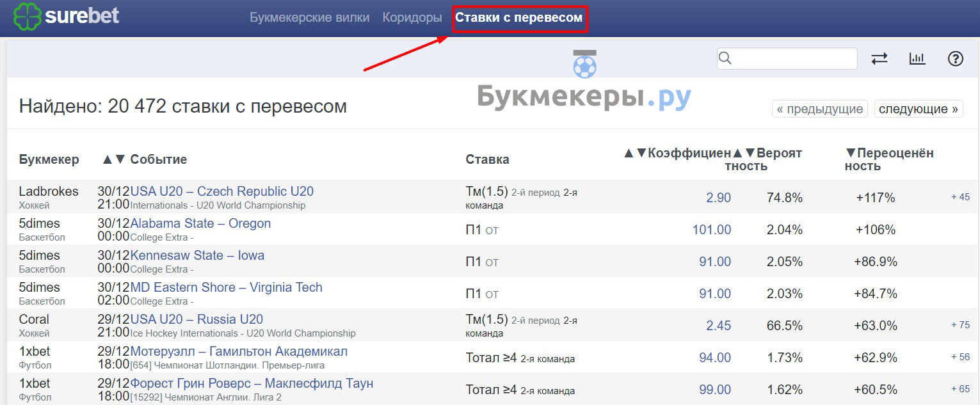Expand + 75 more bets
This screenshot has width=980, height=405.
960,325
